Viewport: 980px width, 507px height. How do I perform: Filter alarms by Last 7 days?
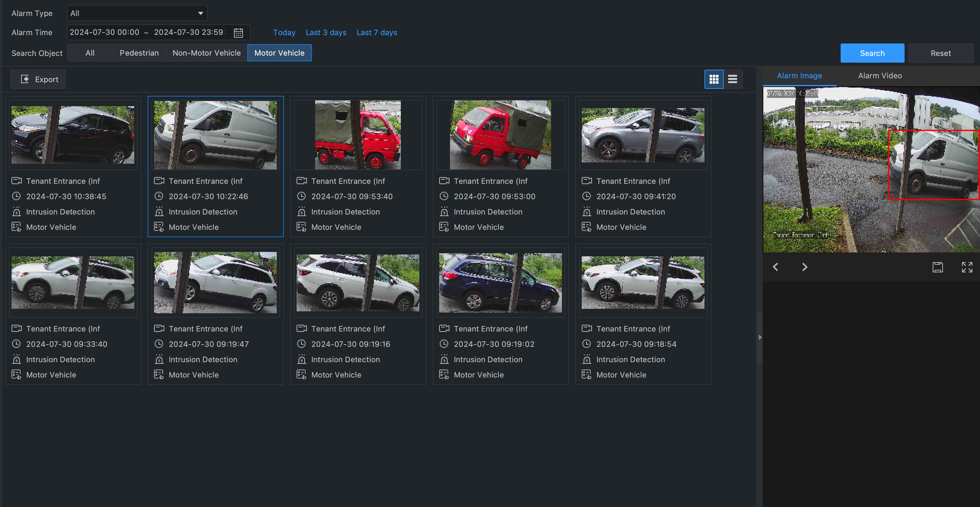(x=376, y=33)
